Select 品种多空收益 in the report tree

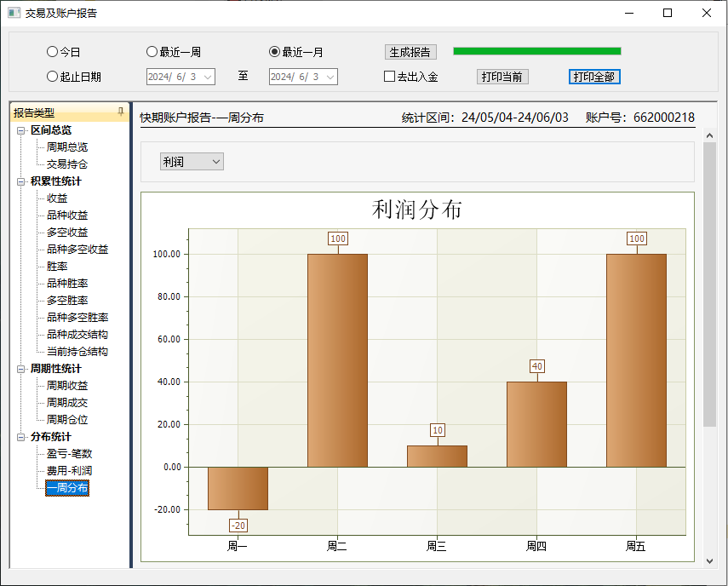click(x=77, y=250)
